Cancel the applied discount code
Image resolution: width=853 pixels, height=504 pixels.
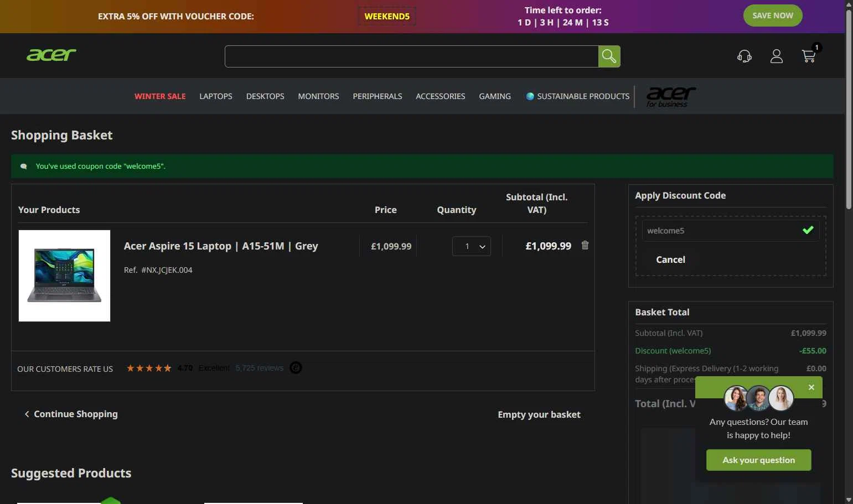670,259
